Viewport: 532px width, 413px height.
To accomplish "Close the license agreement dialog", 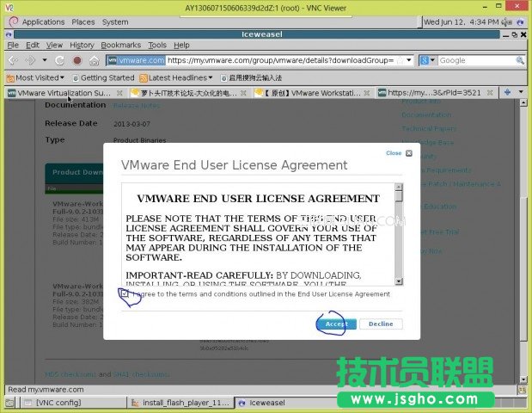I will click(399, 153).
